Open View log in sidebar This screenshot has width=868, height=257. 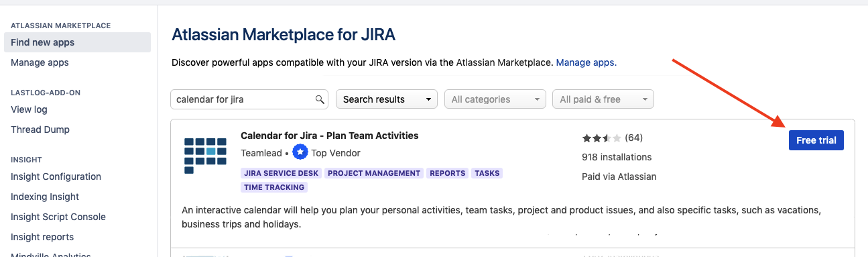tap(29, 109)
